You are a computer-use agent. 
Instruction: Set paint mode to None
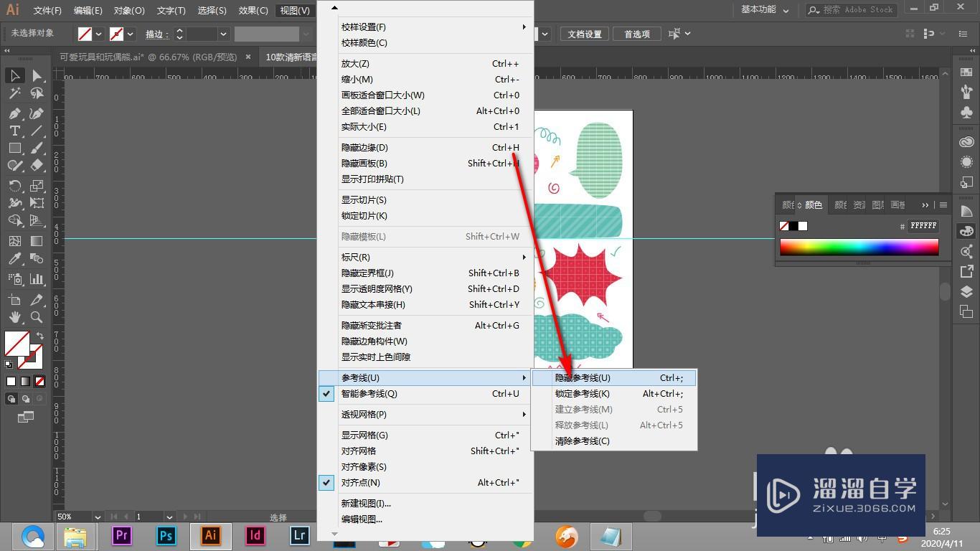pyautogui.click(x=40, y=382)
